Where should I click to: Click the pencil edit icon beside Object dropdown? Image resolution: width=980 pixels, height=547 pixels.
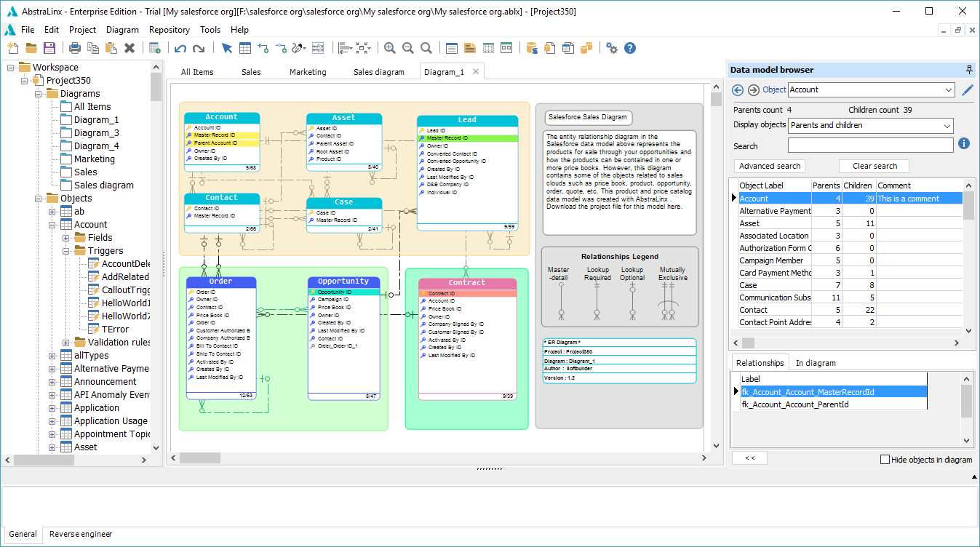pos(967,89)
